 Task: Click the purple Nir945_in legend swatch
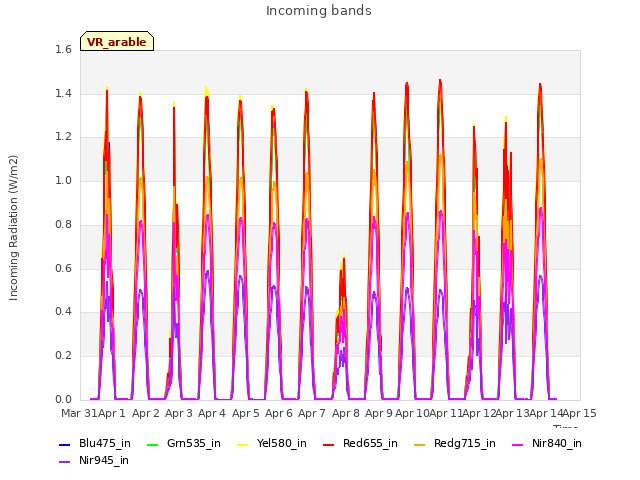pyautogui.click(x=65, y=462)
